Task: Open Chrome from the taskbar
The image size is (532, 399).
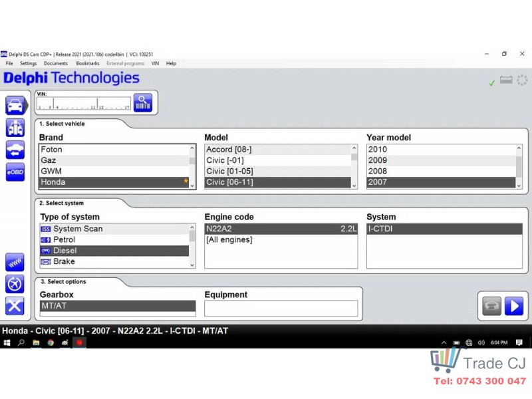Action: point(51,342)
